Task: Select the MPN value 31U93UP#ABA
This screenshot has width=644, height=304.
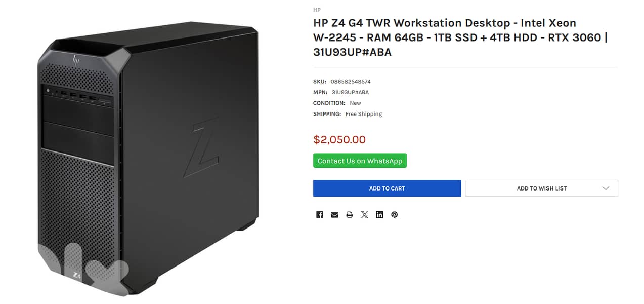Action: (x=350, y=92)
